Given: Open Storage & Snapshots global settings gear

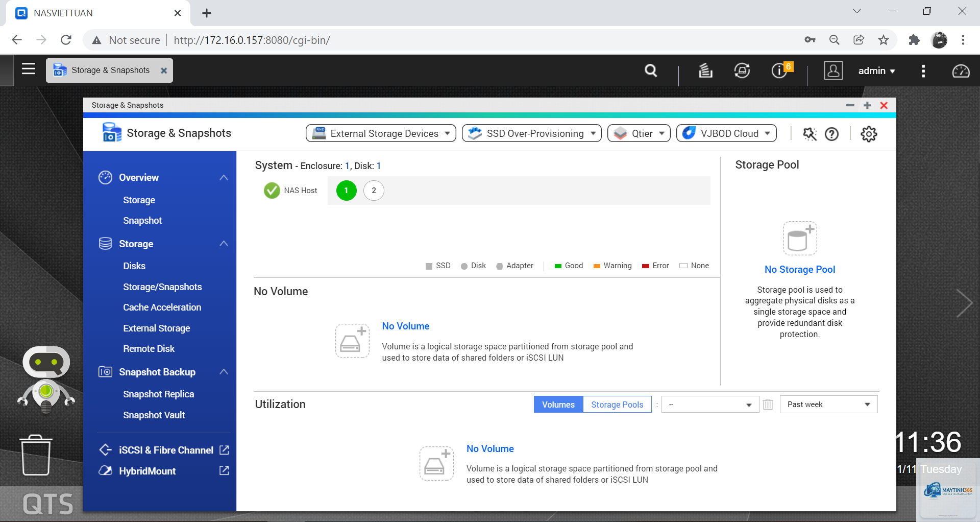Looking at the screenshot, I should tap(869, 134).
